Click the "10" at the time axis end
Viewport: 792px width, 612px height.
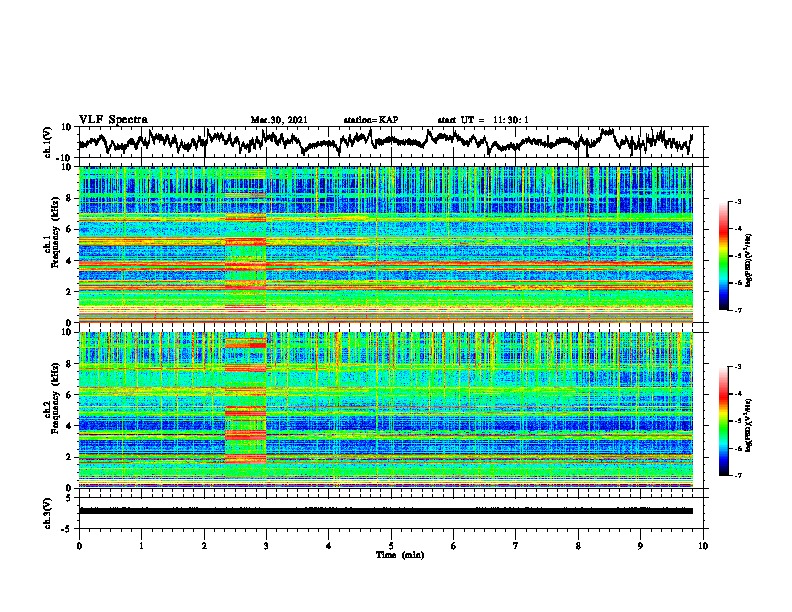click(703, 546)
